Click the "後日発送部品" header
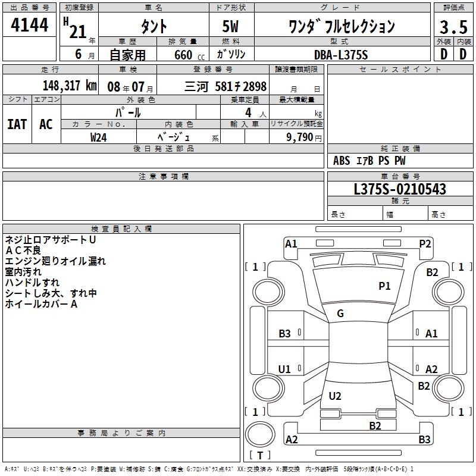Image resolution: width=476 pixels, height=476 pixels. (x=163, y=148)
